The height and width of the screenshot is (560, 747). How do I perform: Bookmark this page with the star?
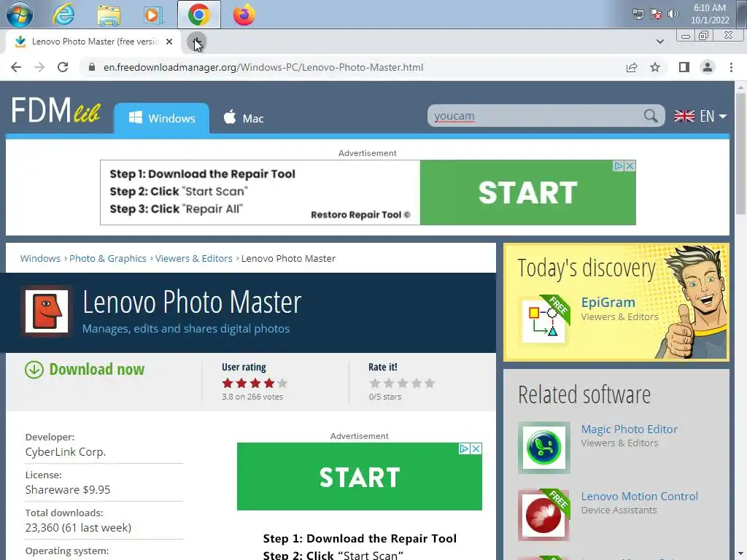click(655, 67)
